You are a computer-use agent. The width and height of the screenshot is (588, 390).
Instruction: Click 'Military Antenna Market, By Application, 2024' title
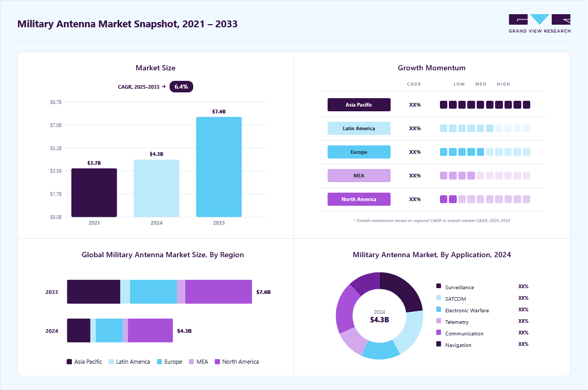tap(432, 255)
